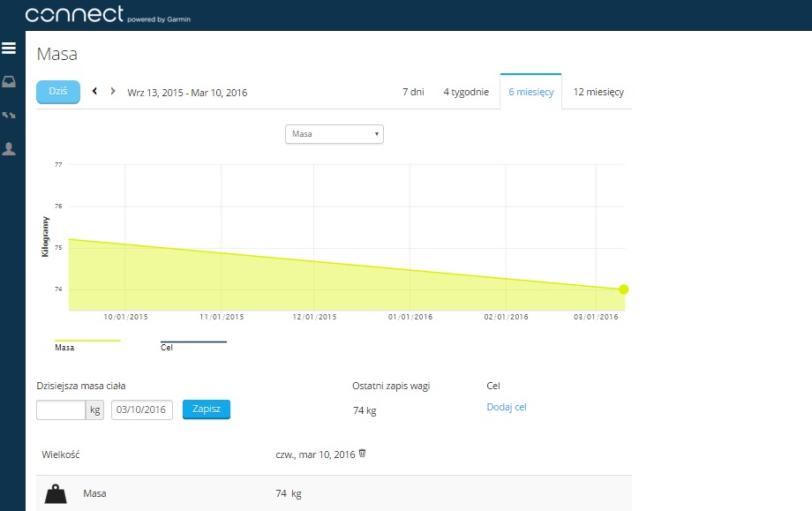The image size is (812, 511).
Task: Click the sync arrows icon in sidebar
Action: click(10, 115)
